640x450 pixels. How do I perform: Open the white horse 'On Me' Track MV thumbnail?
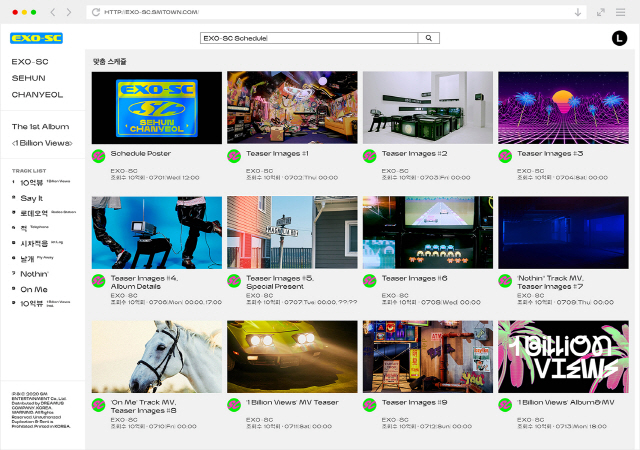154,356
